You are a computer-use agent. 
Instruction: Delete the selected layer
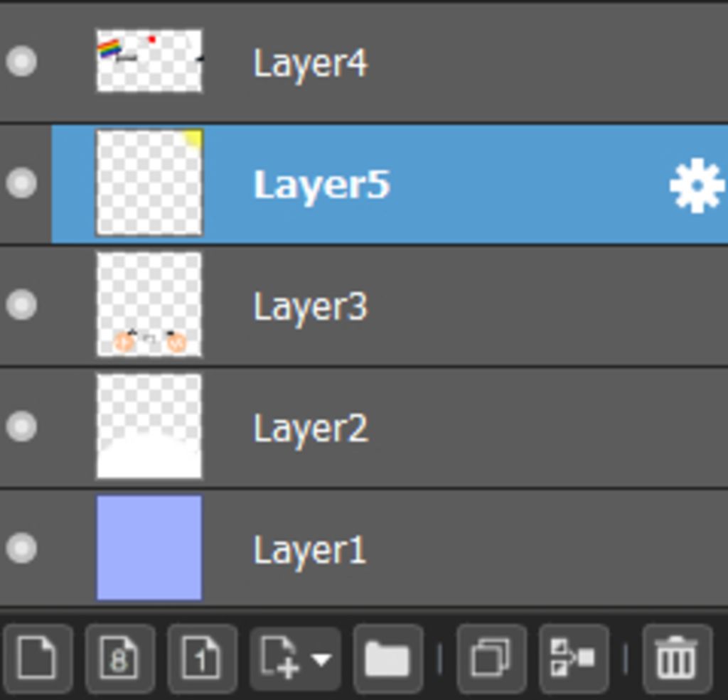tap(677, 659)
